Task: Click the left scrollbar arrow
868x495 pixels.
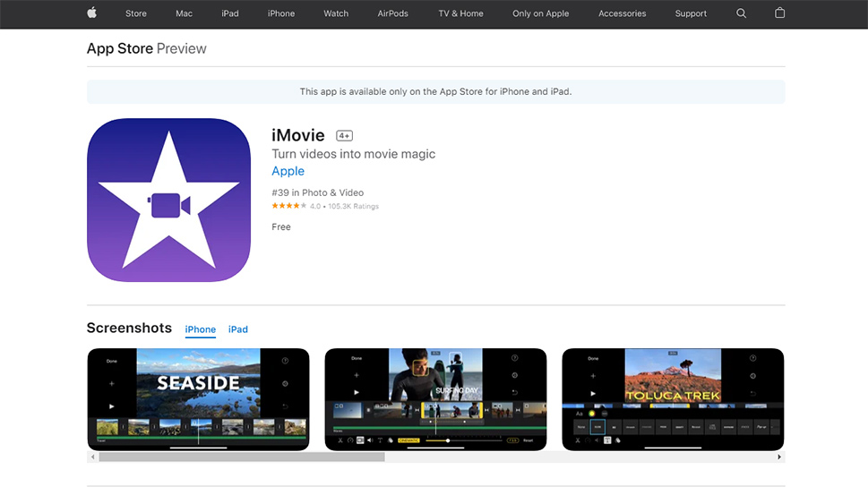Action: [x=92, y=457]
